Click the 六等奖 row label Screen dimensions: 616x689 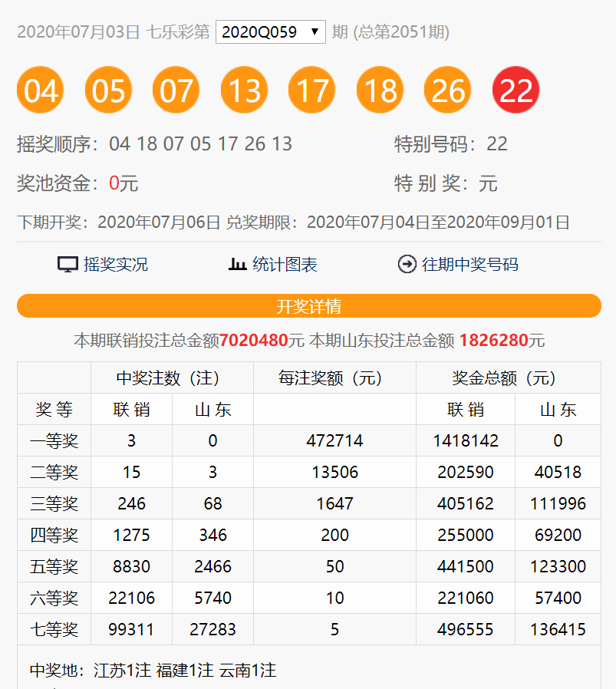pyautogui.click(x=54, y=598)
